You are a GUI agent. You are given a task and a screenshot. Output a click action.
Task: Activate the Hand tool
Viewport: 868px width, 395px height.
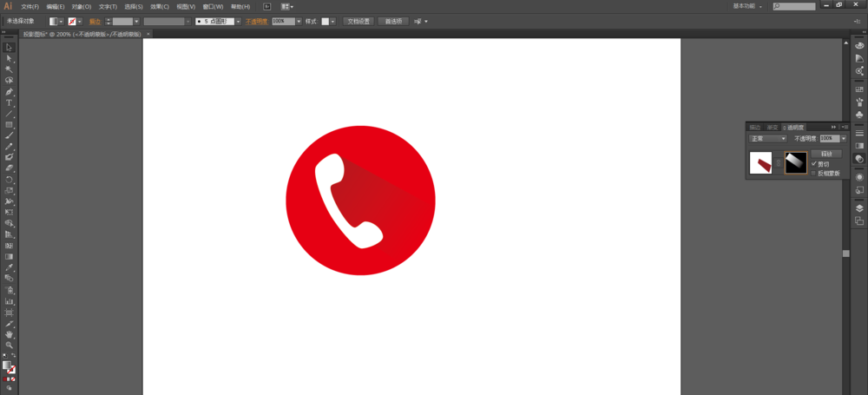[x=9, y=334]
